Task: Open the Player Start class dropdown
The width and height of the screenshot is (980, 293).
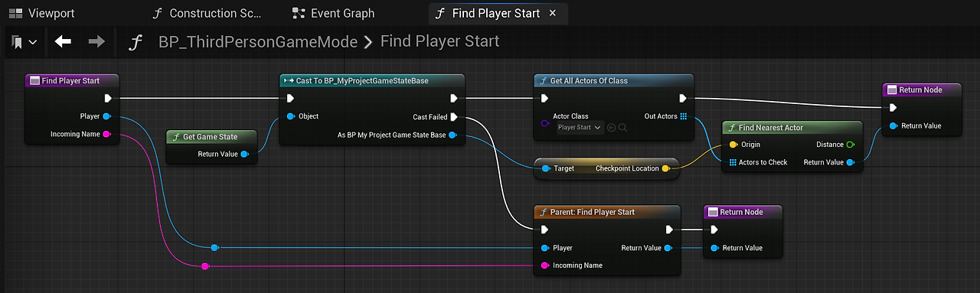Action: pos(579,127)
